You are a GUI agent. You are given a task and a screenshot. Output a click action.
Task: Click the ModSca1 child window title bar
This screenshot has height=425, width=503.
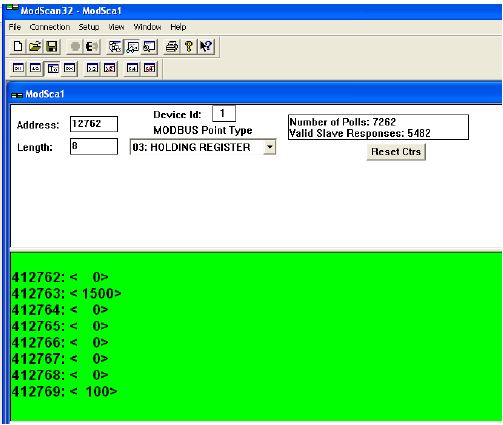255,94
